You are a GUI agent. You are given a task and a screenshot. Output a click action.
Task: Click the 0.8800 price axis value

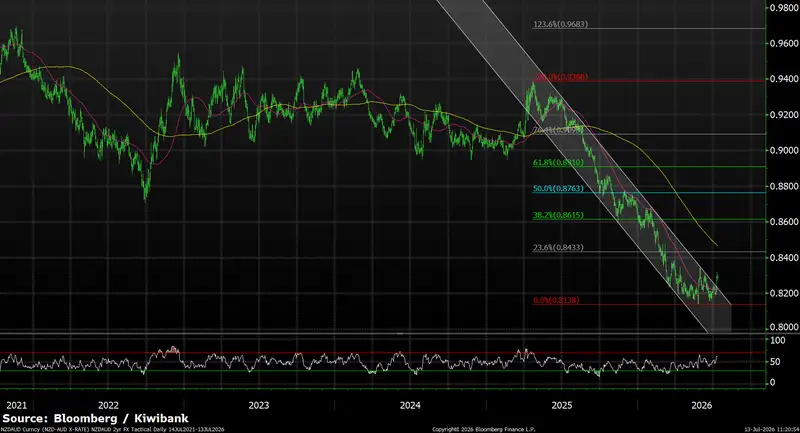(784, 186)
